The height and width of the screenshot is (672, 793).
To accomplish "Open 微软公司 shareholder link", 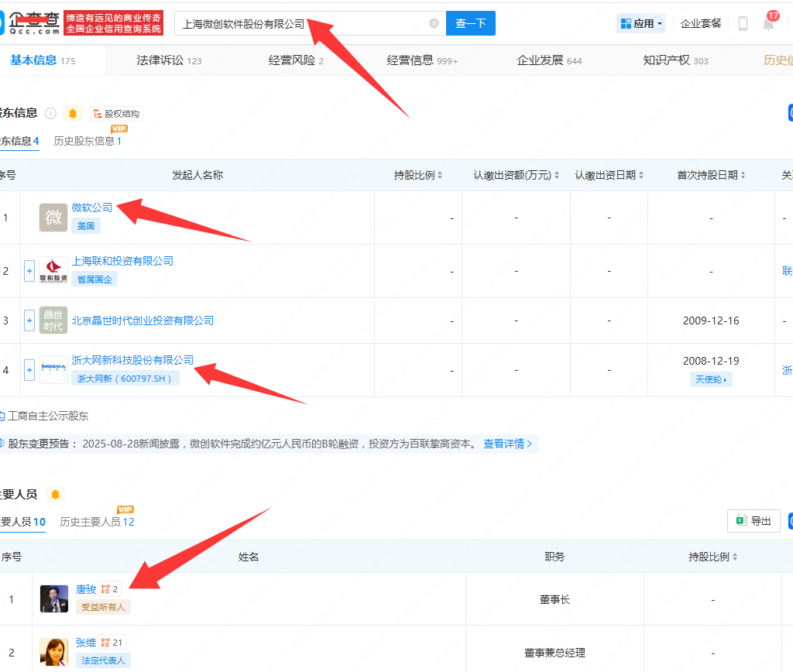I will (x=91, y=207).
